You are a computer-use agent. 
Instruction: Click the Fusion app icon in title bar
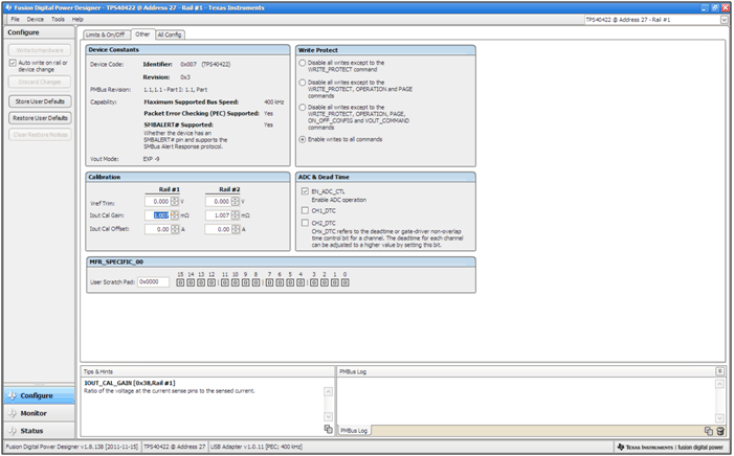click(x=8, y=7)
